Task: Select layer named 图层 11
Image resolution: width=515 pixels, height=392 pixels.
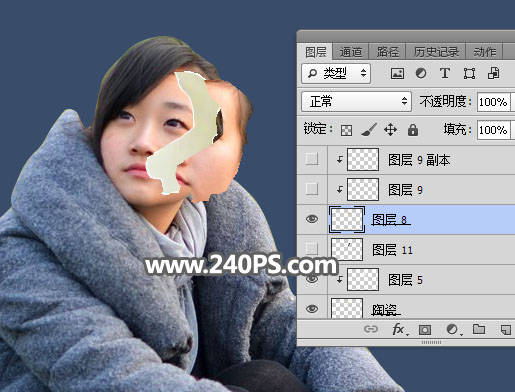Action: tap(392, 250)
